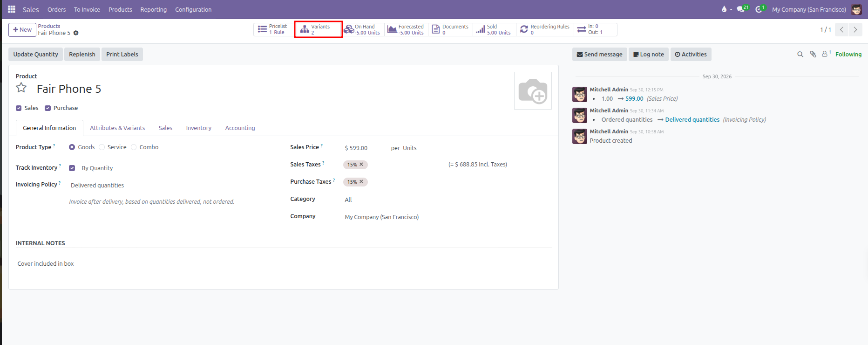Open the apps grid menu icon

click(x=12, y=9)
